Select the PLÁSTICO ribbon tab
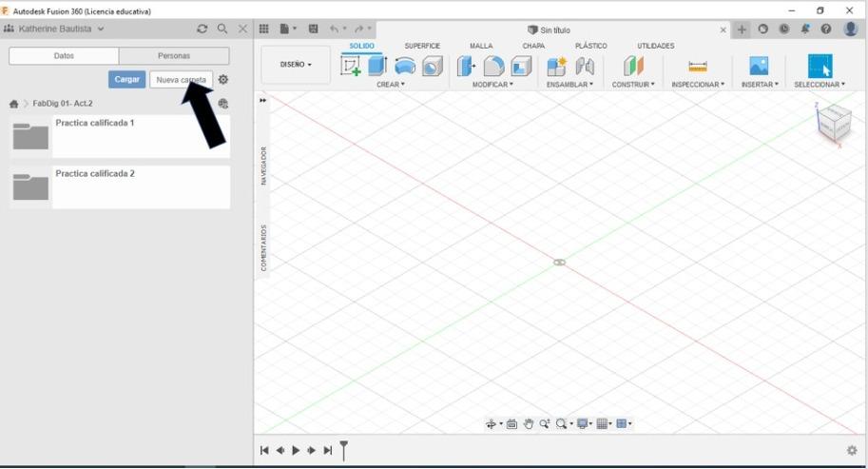Image resolution: width=868 pixels, height=469 pixels. coord(590,46)
